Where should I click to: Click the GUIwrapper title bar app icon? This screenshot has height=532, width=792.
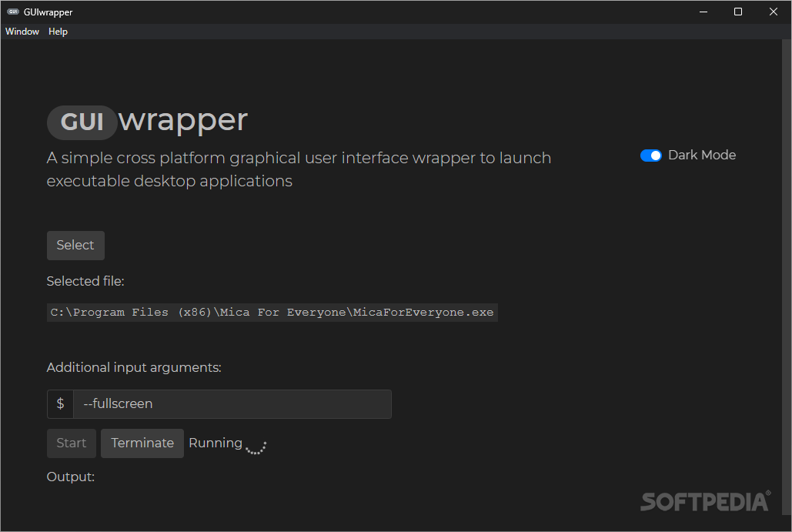12,12
